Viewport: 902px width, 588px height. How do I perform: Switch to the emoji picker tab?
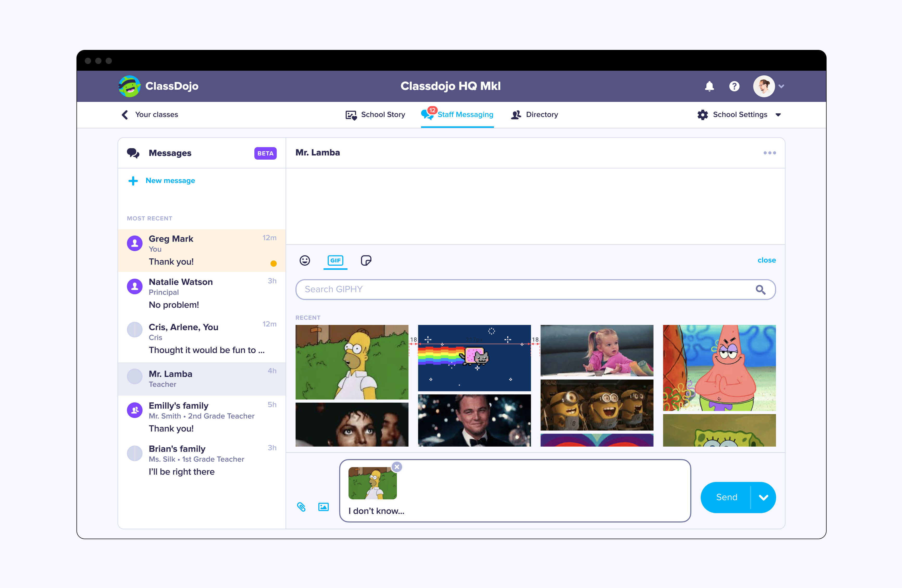(305, 260)
